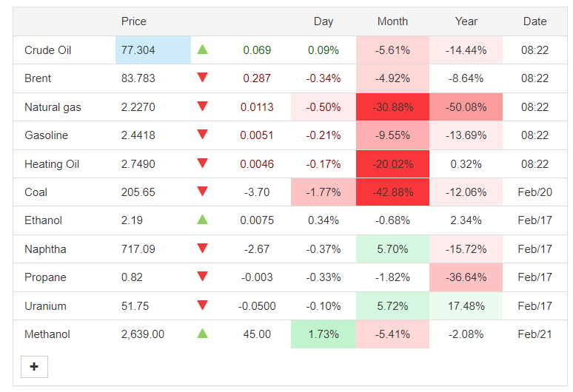Click the 0.069 change in Crude Oil row

click(x=257, y=50)
